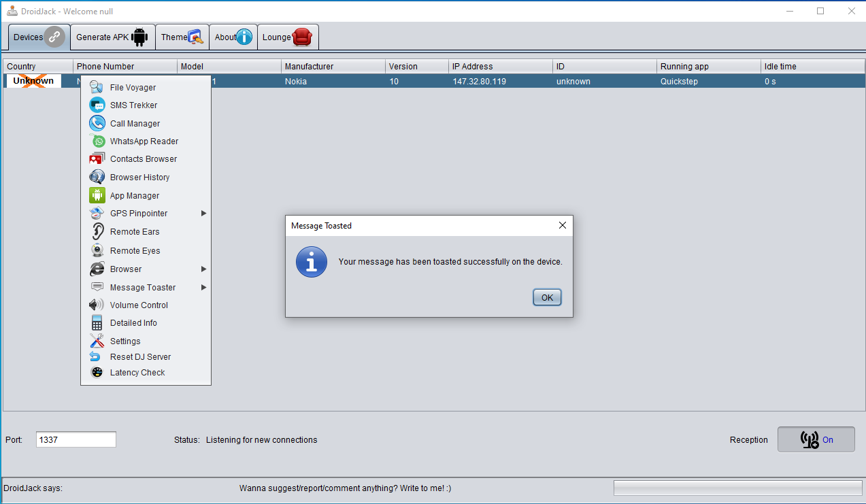The height and width of the screenshot is (504, 866).
Task: Click the Version column header
Action: 417,66
